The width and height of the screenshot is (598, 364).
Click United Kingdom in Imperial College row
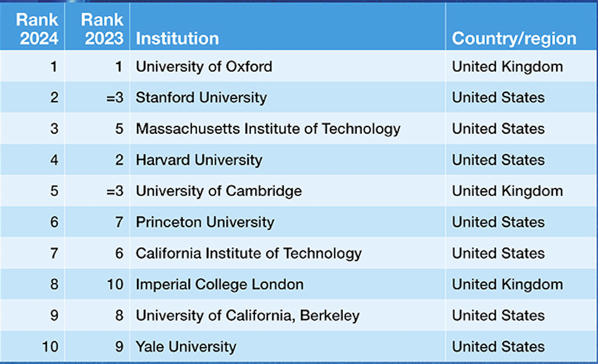(x=507, y=284)
